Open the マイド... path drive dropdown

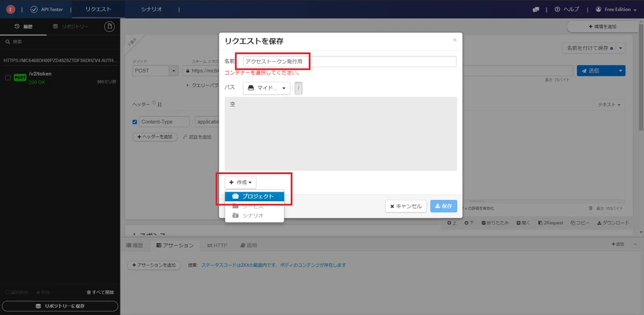(266, 88)
